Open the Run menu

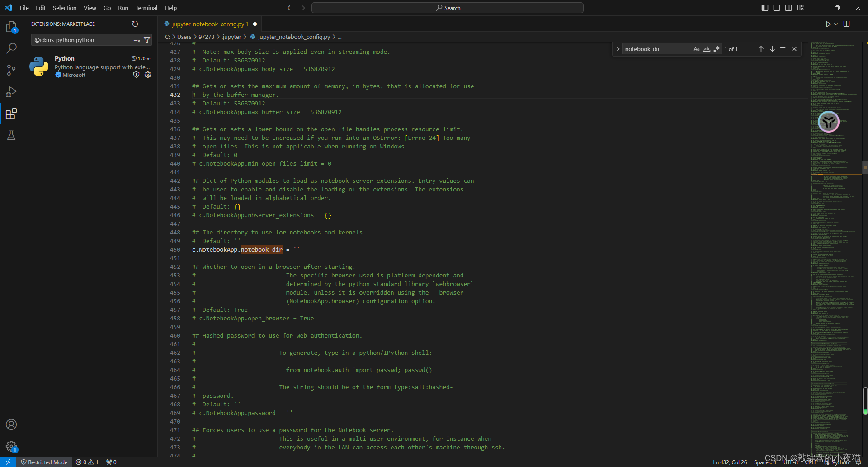[x=123, y=8]
